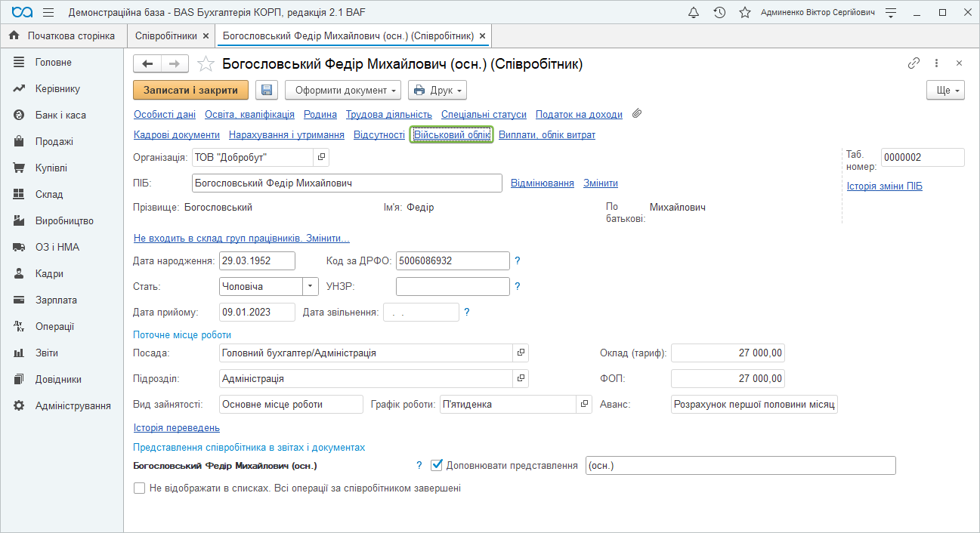Image resolution: width=980 pixels, height=533 pixels.
Task: Open the organization ТОВ "Добробут" record
Action: (321, 157)
